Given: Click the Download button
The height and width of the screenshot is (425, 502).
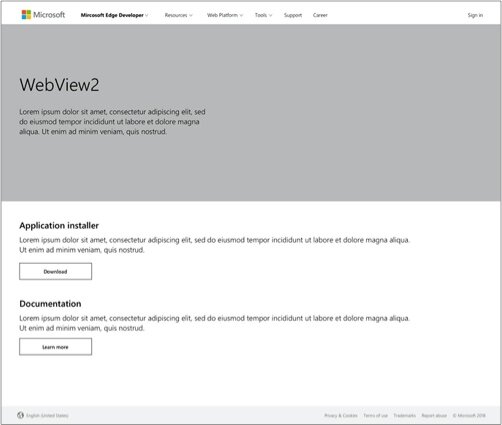Looking at the screenshot, I should 55,271.
